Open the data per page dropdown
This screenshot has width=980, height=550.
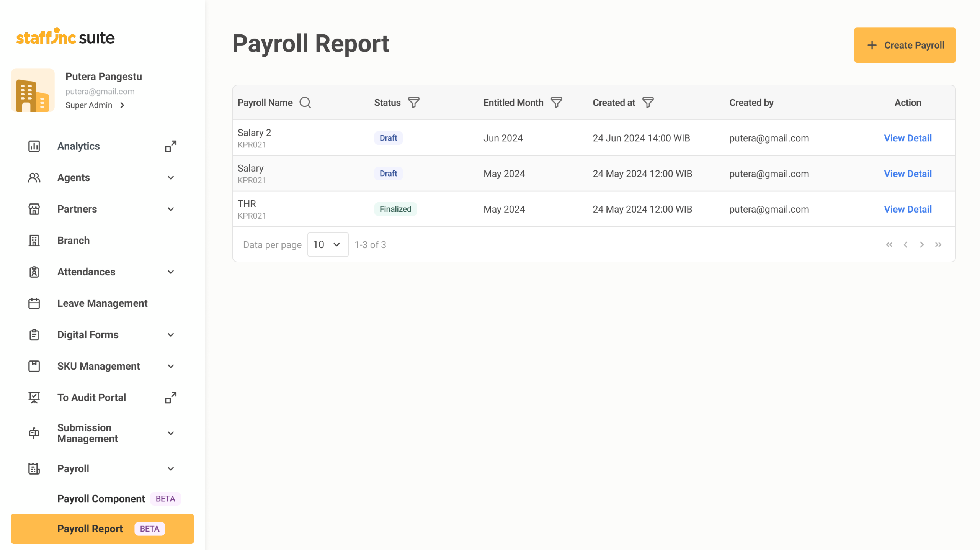(328, 245)
